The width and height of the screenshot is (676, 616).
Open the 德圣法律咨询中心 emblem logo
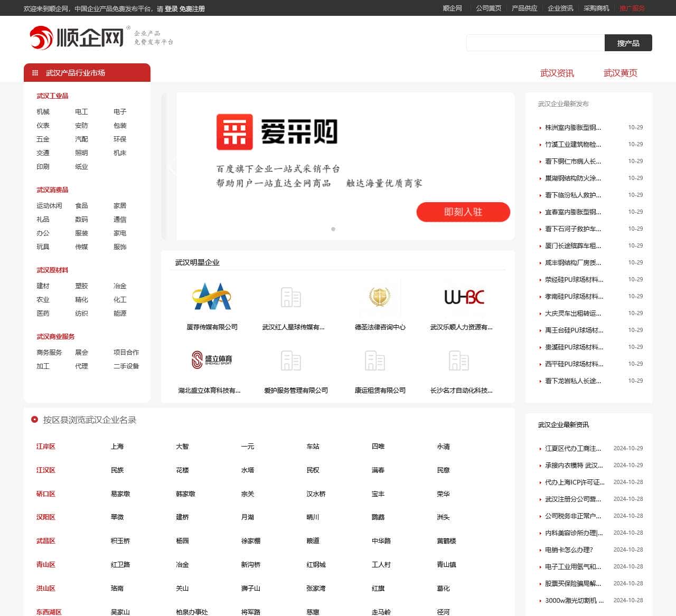(380, 296)
